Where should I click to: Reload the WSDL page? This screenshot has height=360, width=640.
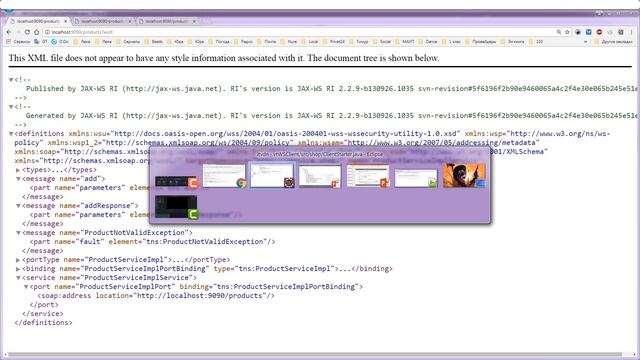[27, 32]
